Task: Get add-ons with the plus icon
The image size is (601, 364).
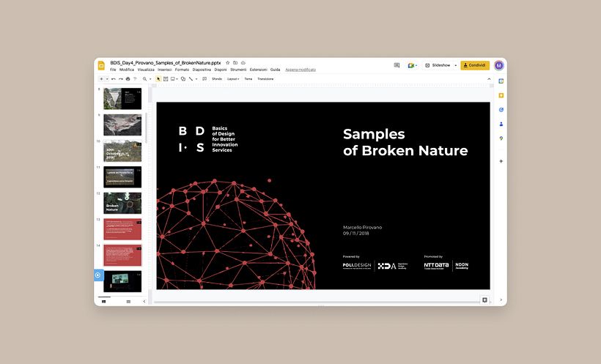Action: tap(501, 161)
